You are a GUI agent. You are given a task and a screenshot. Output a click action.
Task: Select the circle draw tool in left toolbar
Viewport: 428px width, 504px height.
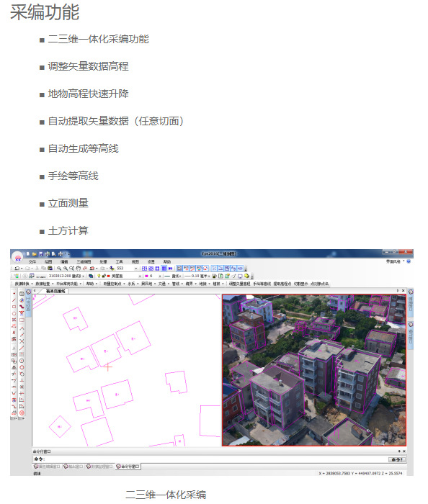pyautogui.click(x=14, y=313)
